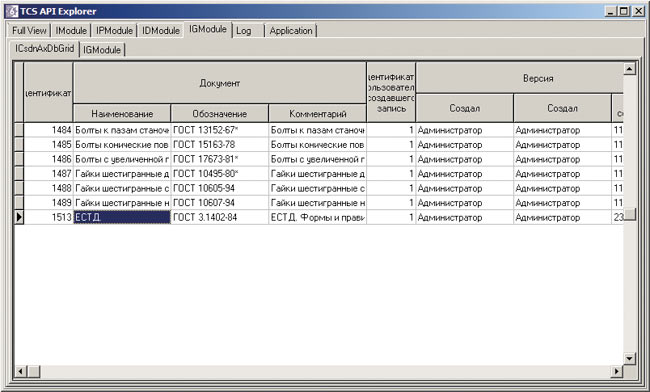
Task: Click the record creator user ID header
Action: (x=391, y=92)
